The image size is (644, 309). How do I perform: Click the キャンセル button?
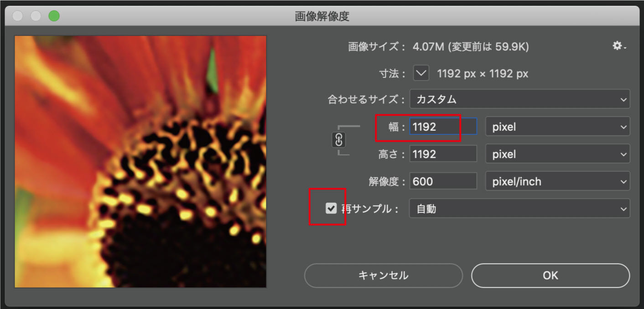click(383, 275)
